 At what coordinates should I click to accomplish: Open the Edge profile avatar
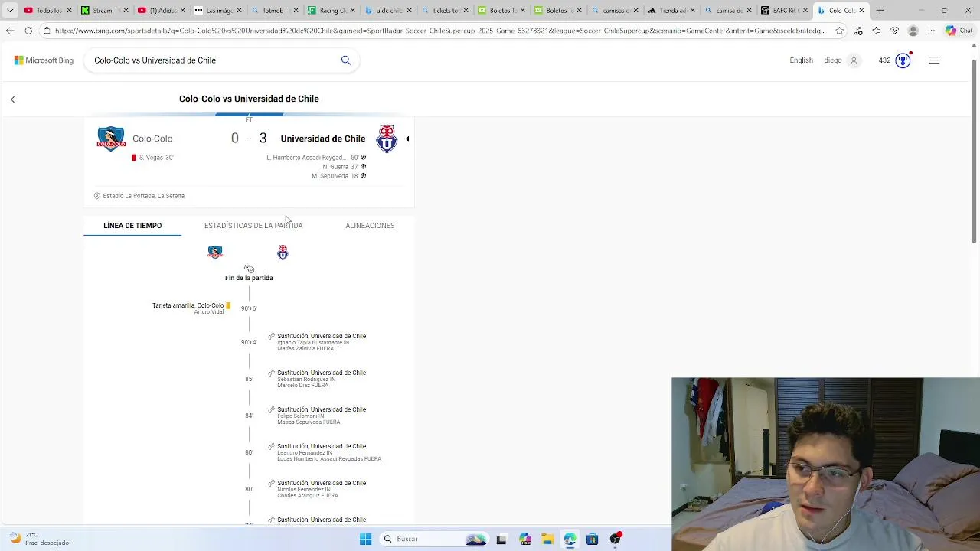pyautogui.click(x=913, y=31)
